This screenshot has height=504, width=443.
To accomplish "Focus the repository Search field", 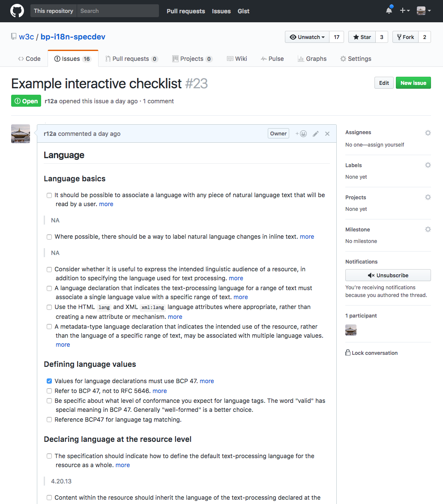I will coord(118,11).
